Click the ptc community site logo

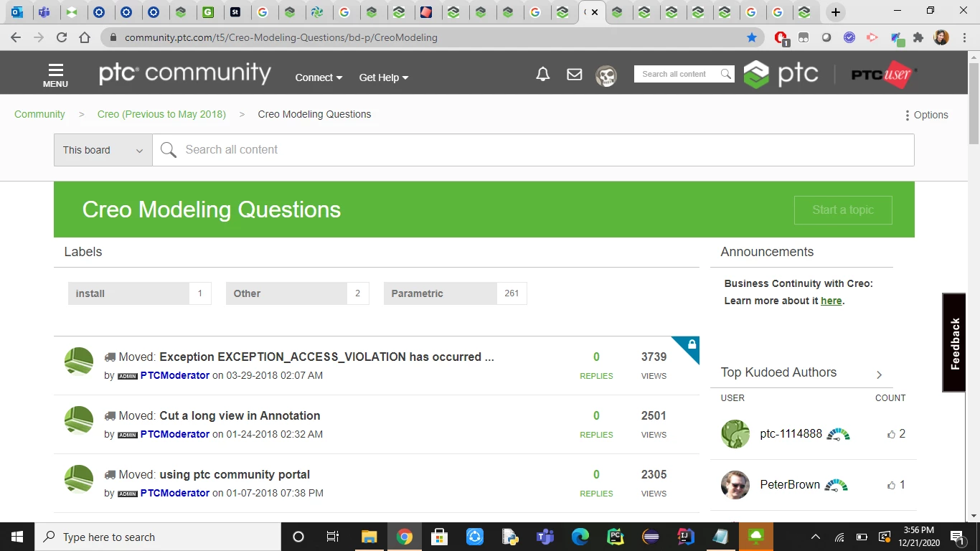(x=185, y=73)
